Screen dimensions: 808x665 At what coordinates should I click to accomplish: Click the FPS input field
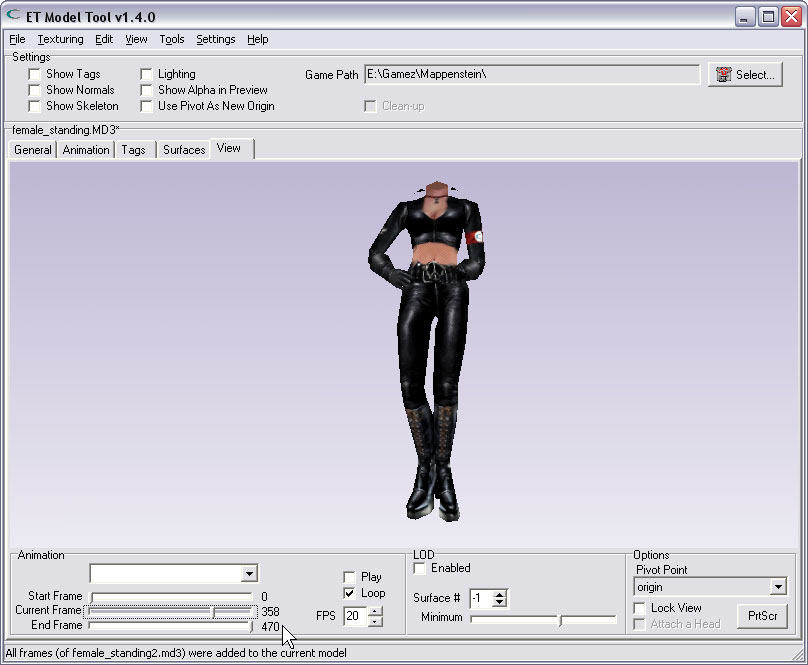click(x=356, y=616)
